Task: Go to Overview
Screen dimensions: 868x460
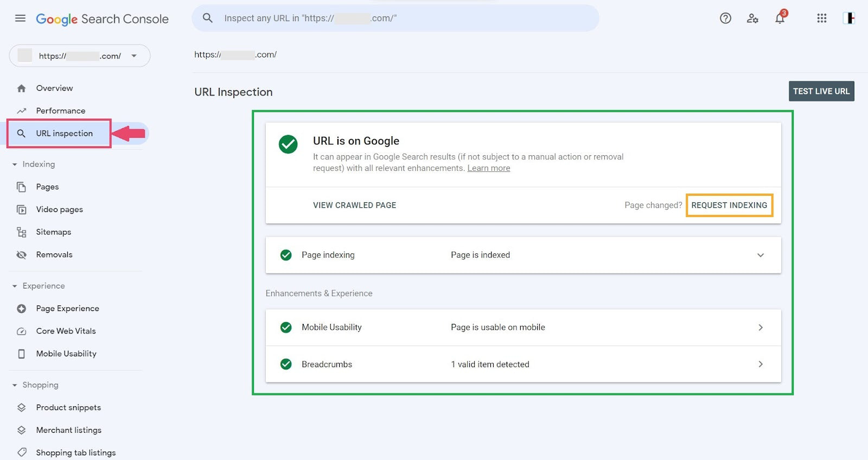Action: pyautogui.click(x=54, y=88)
